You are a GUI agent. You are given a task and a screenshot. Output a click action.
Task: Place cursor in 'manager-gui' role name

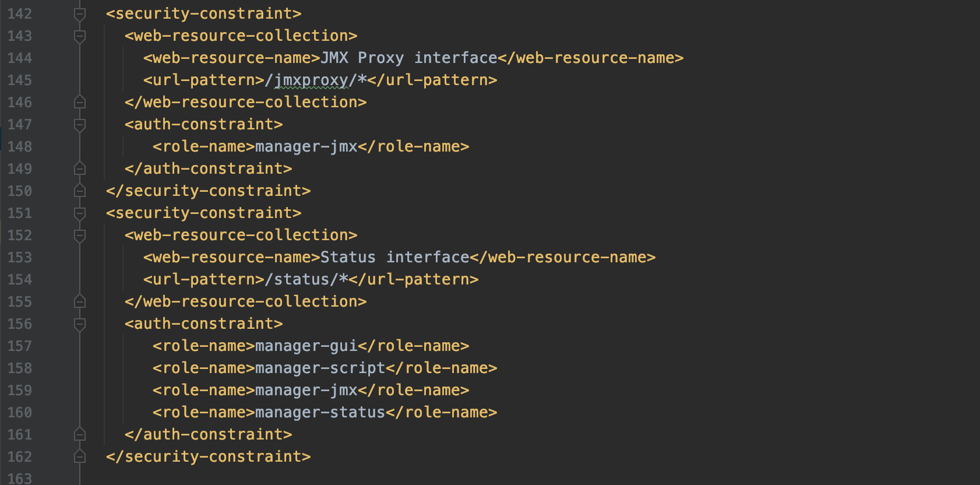[306, 346]
